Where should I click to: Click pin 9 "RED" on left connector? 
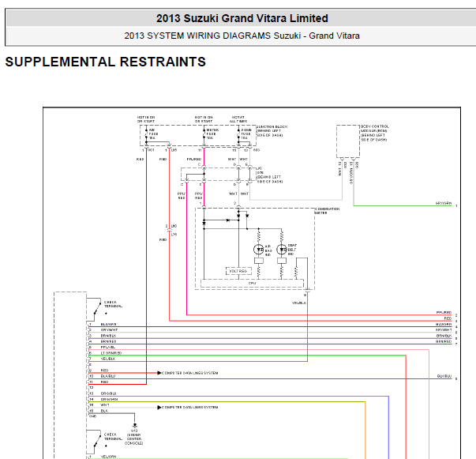pos(104,371)
